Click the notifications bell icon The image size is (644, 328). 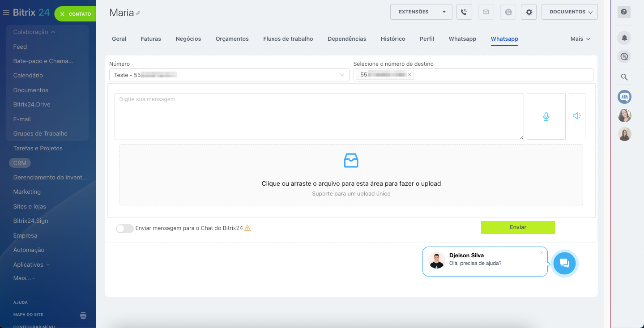pyautogui.click(x=624, y=38)
